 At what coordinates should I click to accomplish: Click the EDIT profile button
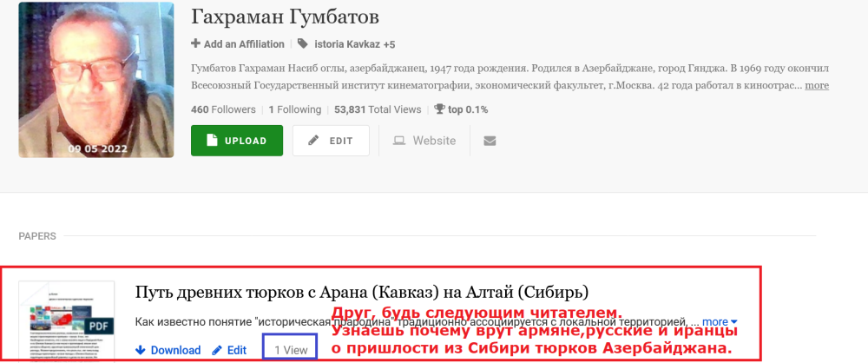[x=331, y=141]
